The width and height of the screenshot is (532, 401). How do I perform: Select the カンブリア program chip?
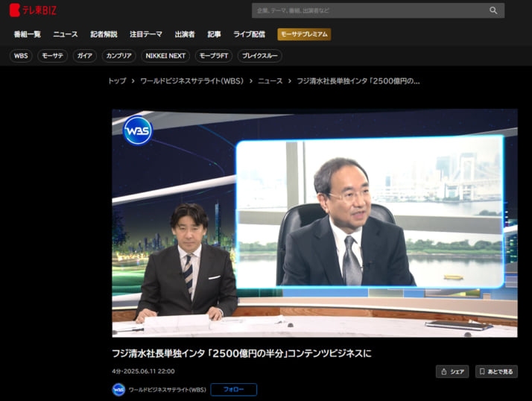click(118, 56)
